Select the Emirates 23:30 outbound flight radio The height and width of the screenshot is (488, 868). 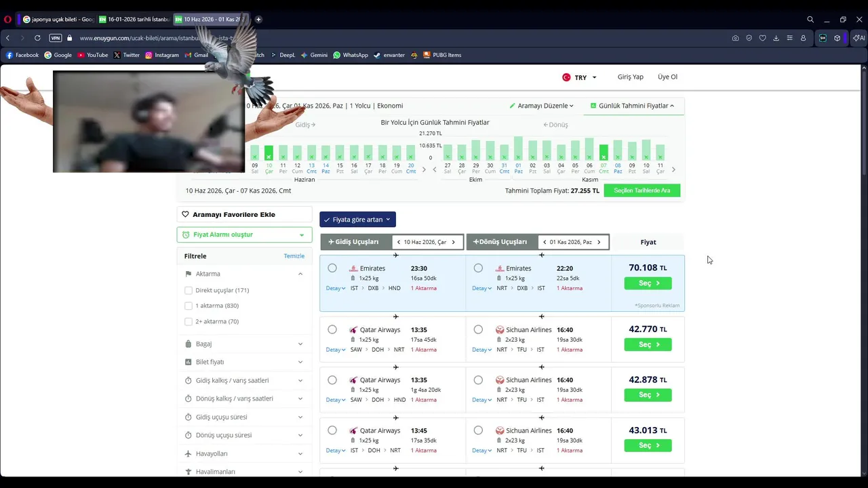point(332,268)
